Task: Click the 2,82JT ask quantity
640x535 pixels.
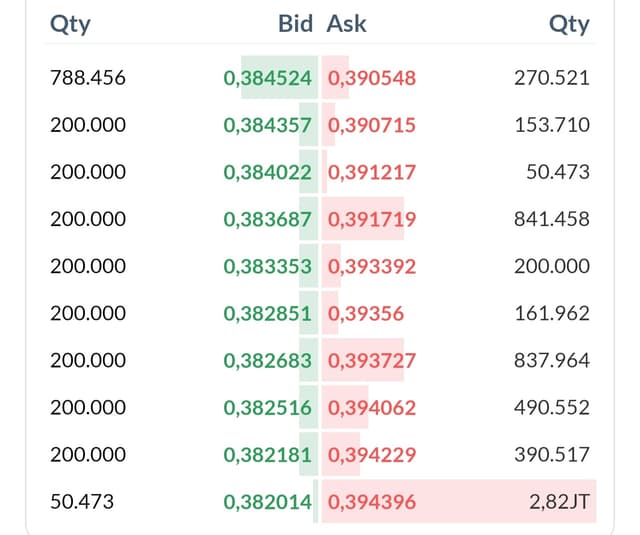Action: click(x=560, y=502)
